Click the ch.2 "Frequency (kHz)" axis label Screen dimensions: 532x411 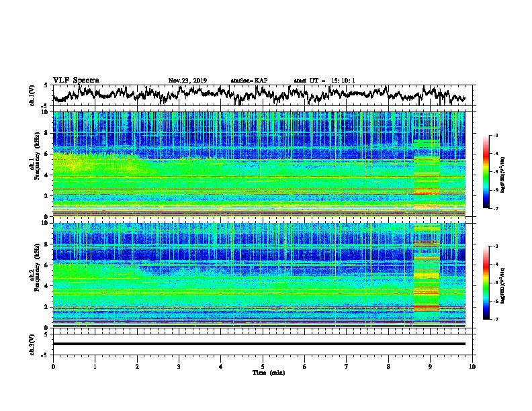coord(37,267)
